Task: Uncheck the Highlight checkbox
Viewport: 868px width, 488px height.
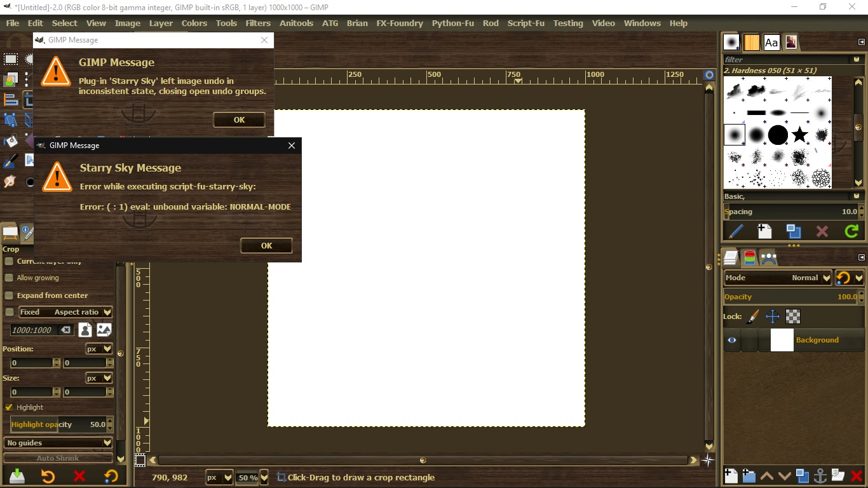Action: click(x=9, y=407)
